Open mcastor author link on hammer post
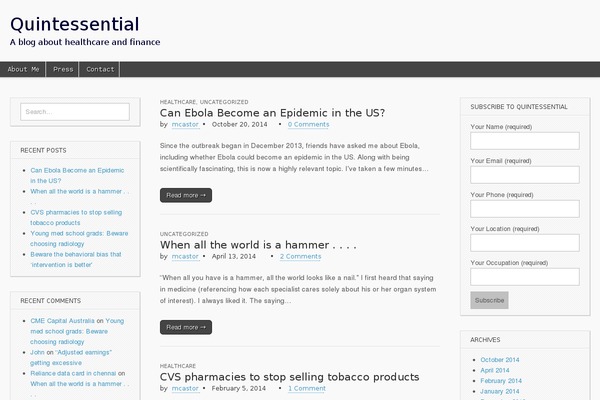600x400 pixels. click(185, 256)
